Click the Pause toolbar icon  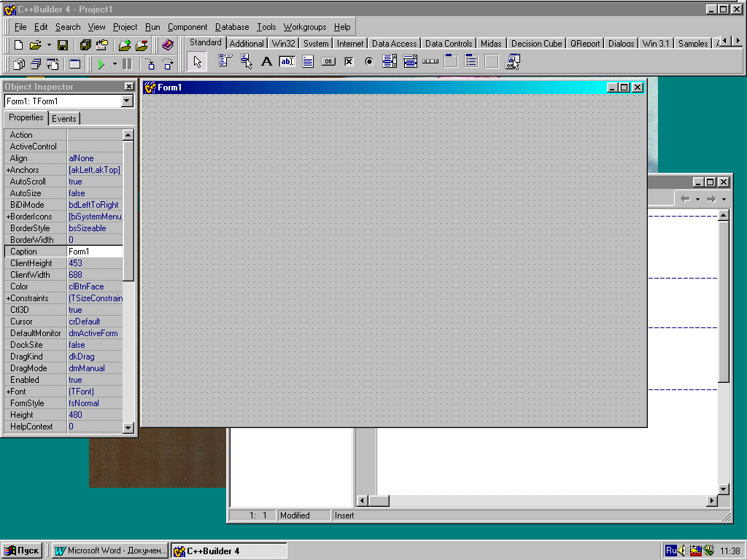[x=127, y=64]
